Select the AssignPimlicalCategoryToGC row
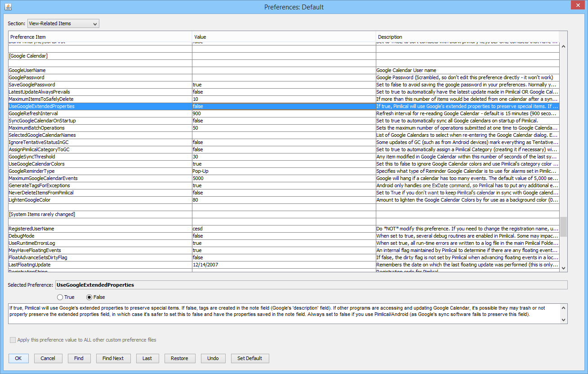The height and width of the screenshot is (374, 588). (284, 149)
